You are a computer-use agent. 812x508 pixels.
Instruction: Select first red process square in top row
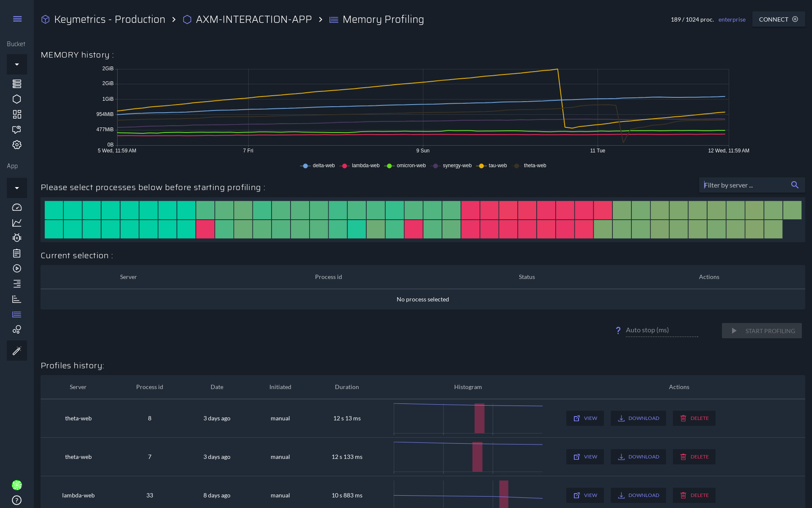[x=470, y=210]
